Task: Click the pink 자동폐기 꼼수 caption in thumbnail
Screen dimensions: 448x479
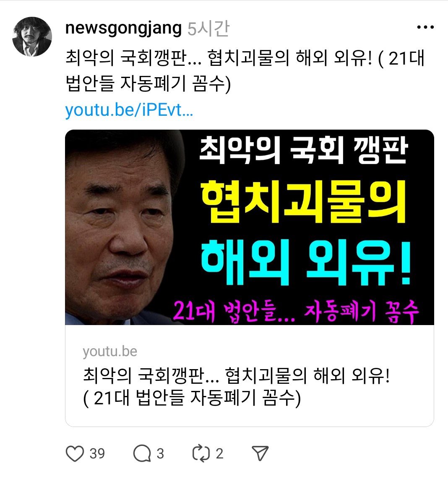Action: point(361,312)
